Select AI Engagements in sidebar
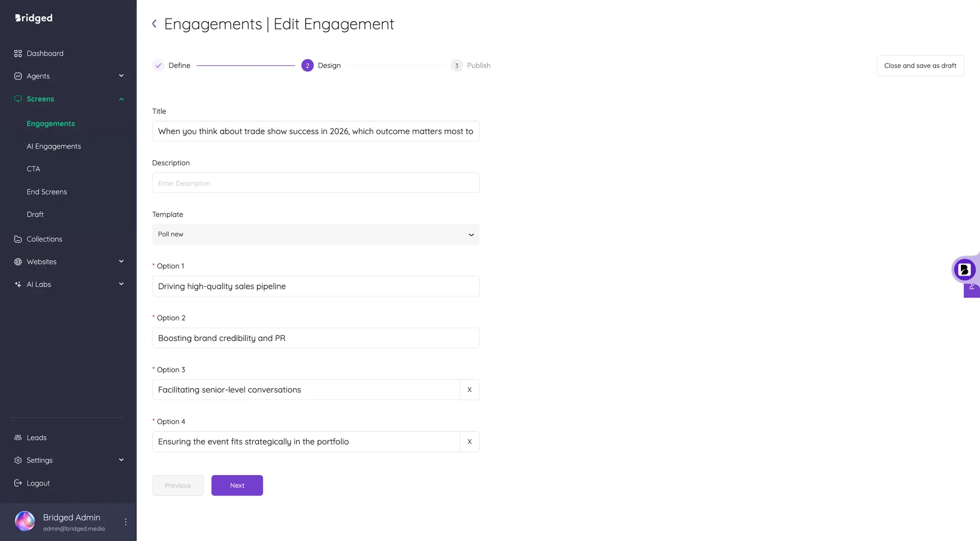The height and width of the screenshot is (541, 980). 54,146
